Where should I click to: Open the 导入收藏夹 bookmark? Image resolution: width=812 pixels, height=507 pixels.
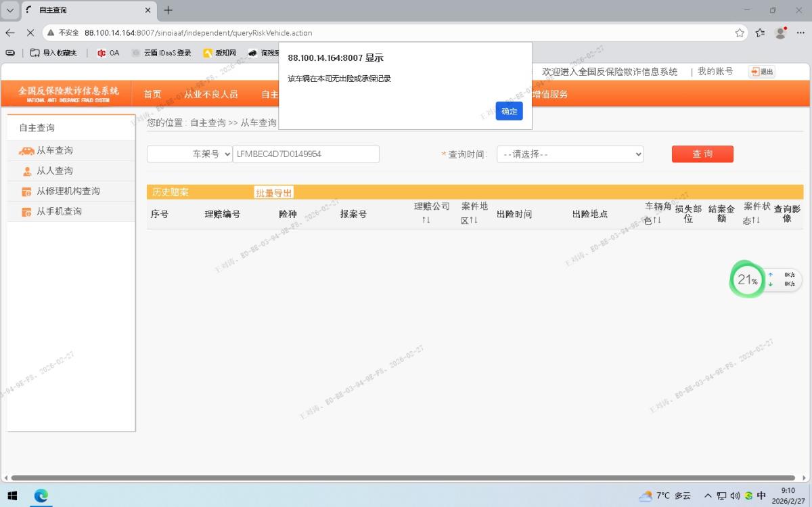[54, 53]
